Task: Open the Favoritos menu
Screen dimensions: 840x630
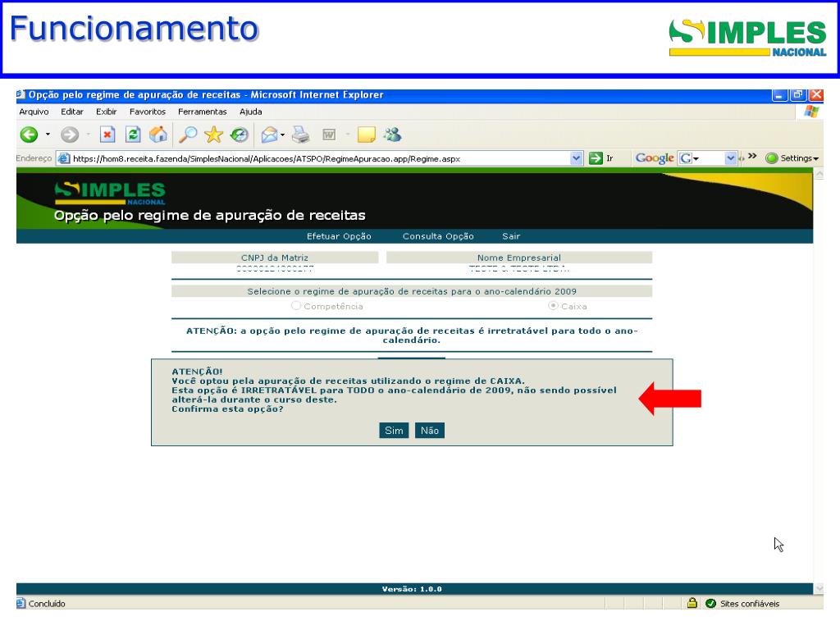Action: [148, 112]
